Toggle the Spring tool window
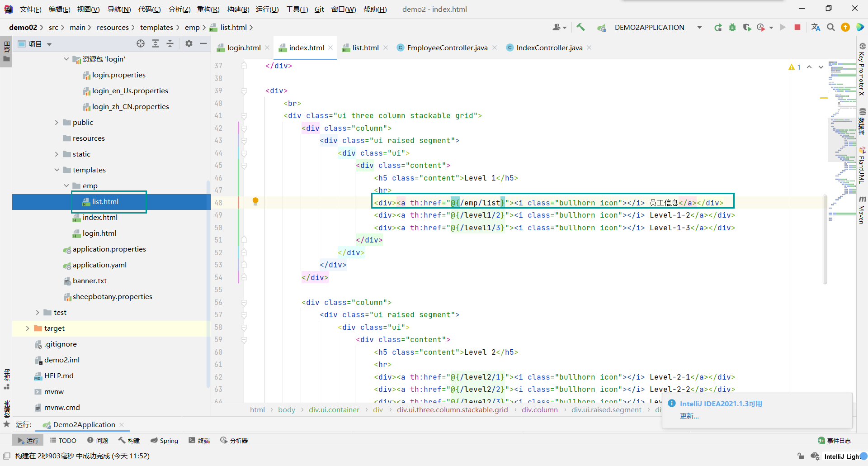Screen dimensions: 868x466 165,440
